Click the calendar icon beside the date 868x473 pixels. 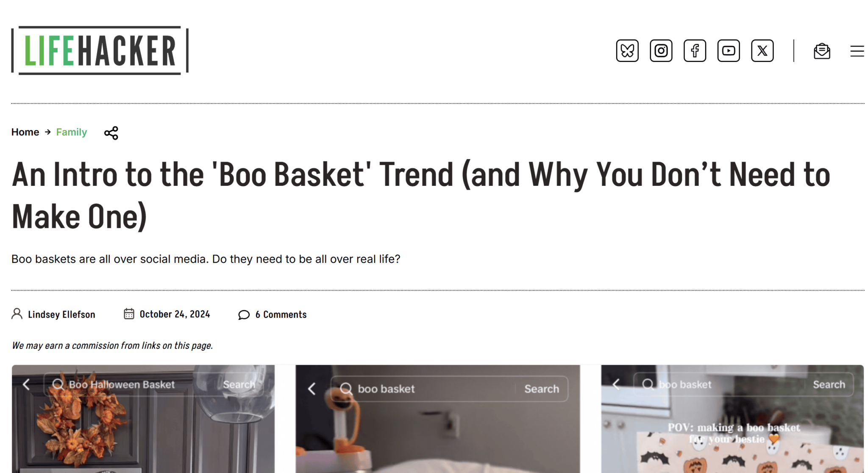[129, 314]
